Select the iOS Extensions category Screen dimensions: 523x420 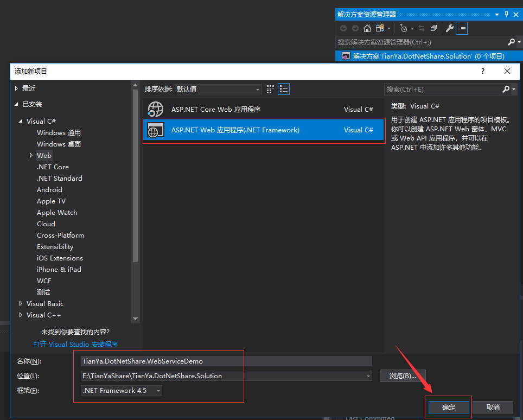point(60,258)
